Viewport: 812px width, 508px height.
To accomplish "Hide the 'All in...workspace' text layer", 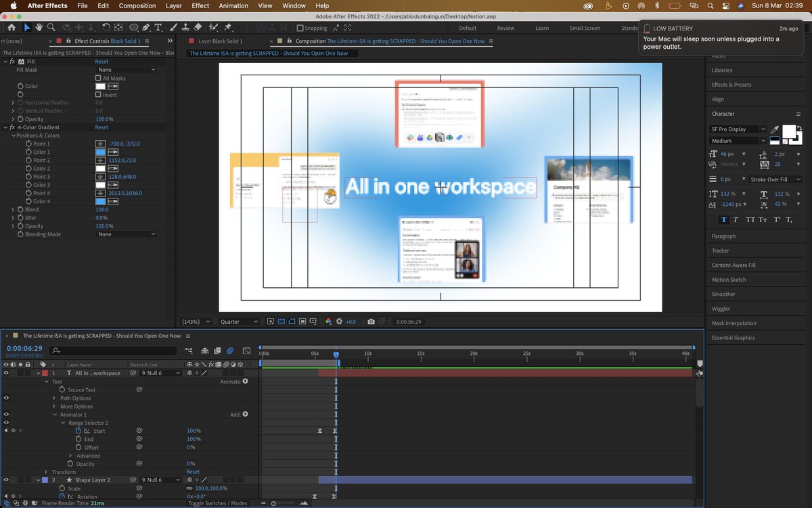I will coord(5,373).
